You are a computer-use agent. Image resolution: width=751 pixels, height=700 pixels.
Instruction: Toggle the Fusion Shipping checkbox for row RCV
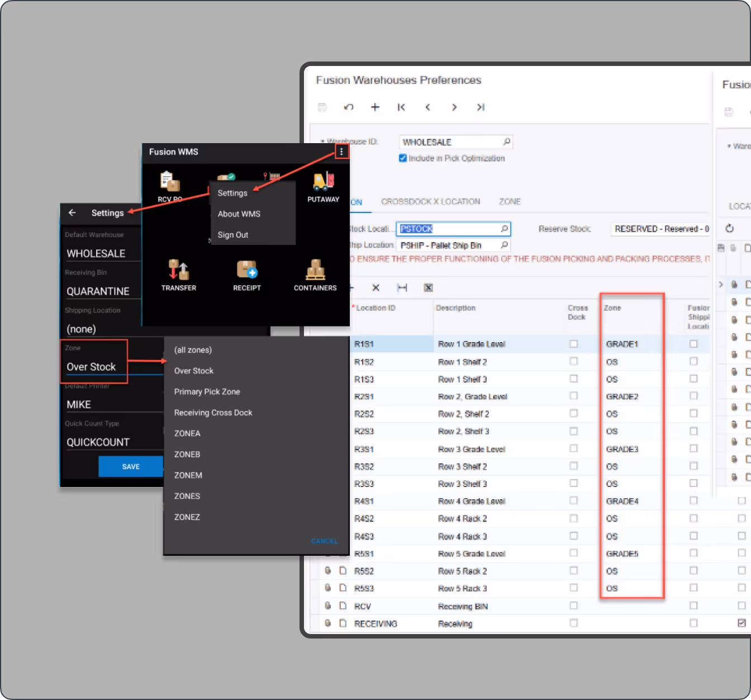pyautogui.click(x=693, y=606)
